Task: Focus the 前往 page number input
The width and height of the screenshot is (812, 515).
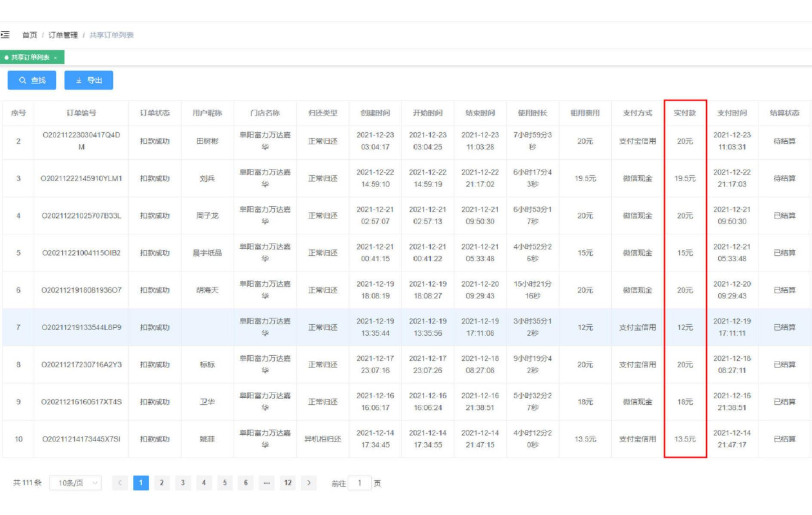Action: (x=360, y=483)
